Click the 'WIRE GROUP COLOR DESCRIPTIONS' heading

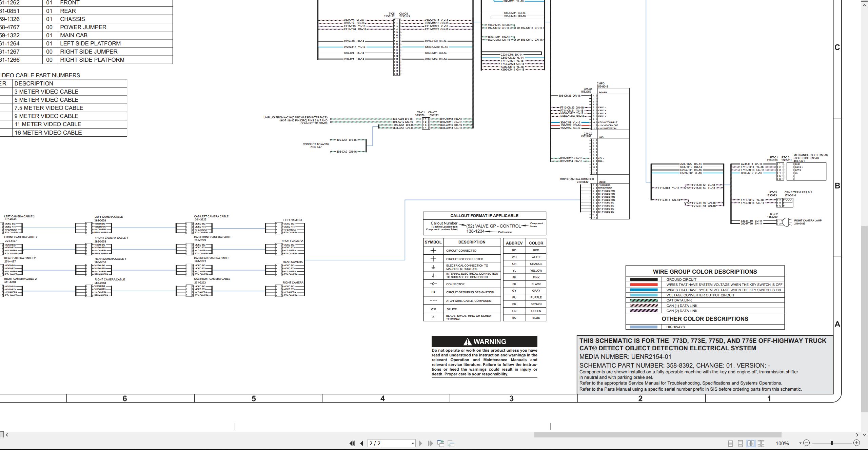(705, 272)
